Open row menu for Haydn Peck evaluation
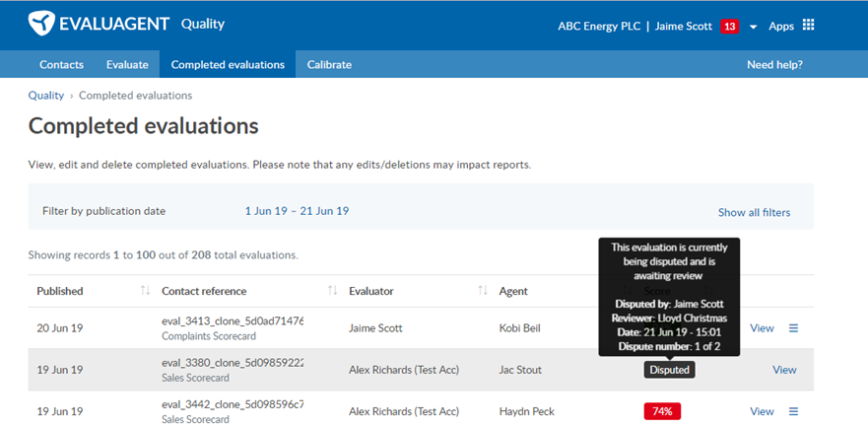Screen dimensions: 868x427 (x=793, y=411)
